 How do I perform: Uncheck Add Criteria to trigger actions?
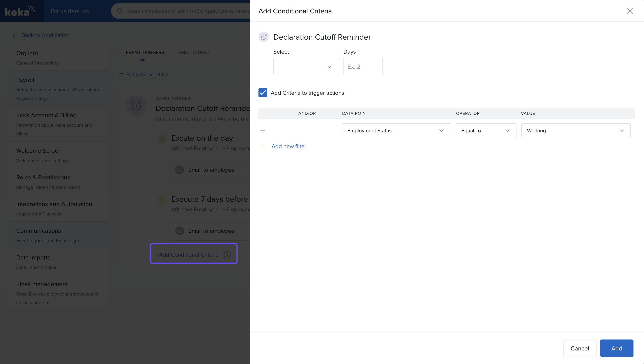(x=263, y=93)
